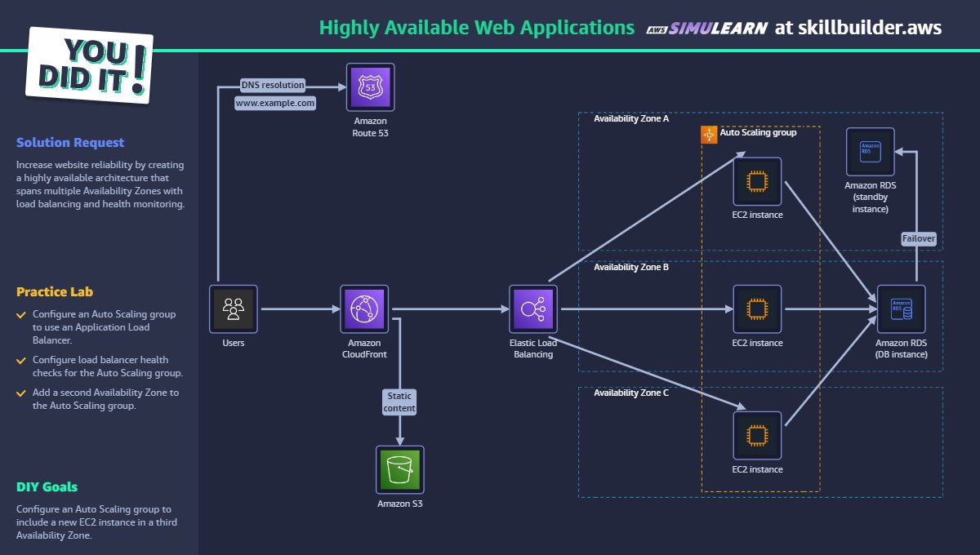Image resolution: width=980 pixels, height=555 pixels.
Task: Click the YOU DID IT badge
Action: coord(90,67)
